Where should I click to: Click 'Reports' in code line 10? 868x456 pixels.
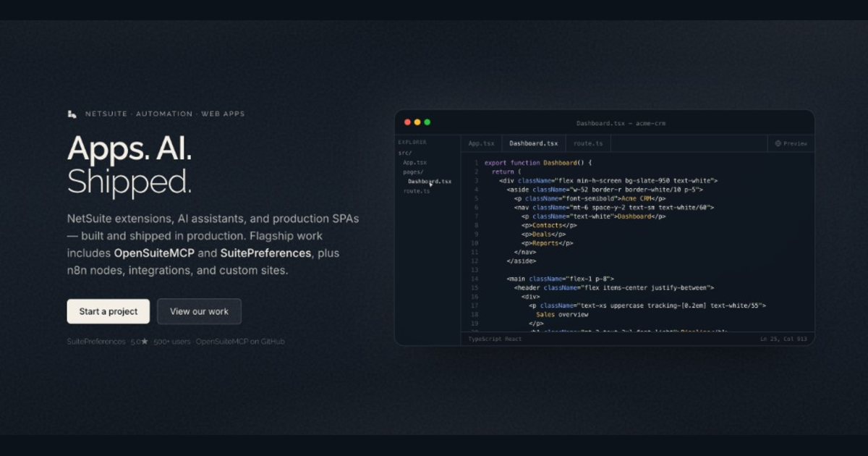[546, 243]
